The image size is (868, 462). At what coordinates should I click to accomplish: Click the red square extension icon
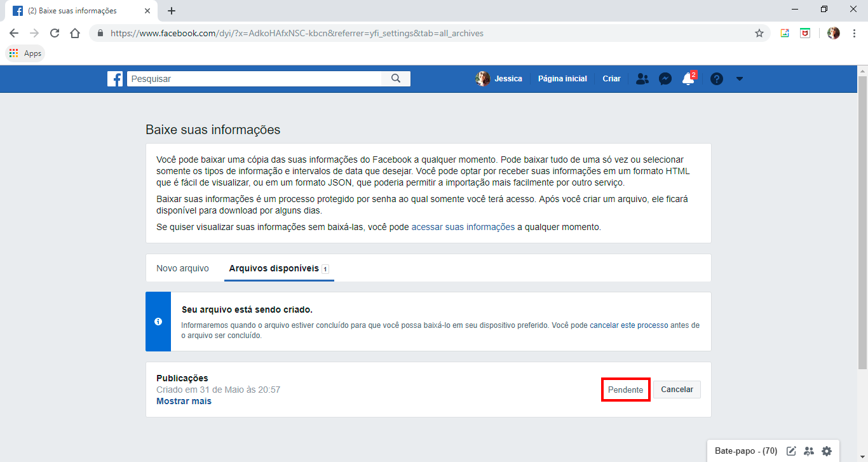805,33
